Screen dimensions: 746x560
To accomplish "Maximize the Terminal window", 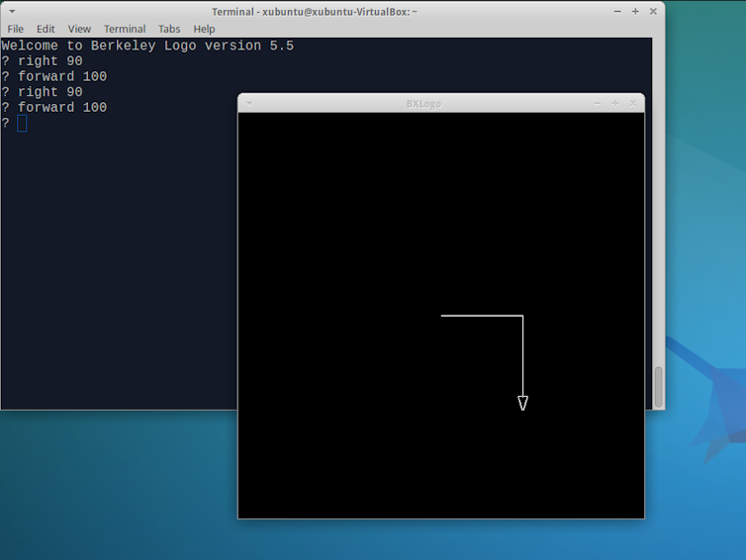I will (x=635, y=12).
